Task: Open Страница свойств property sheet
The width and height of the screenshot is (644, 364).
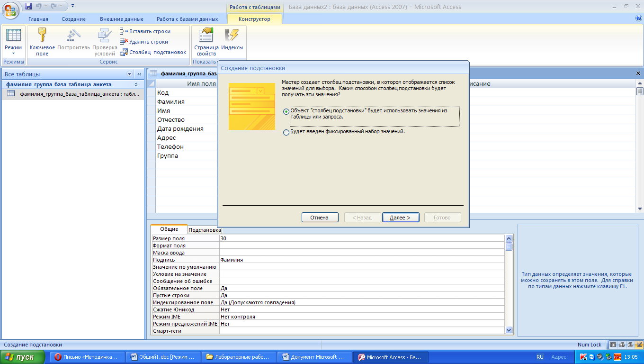Action: pyautogui.click(x=206, y=42)
